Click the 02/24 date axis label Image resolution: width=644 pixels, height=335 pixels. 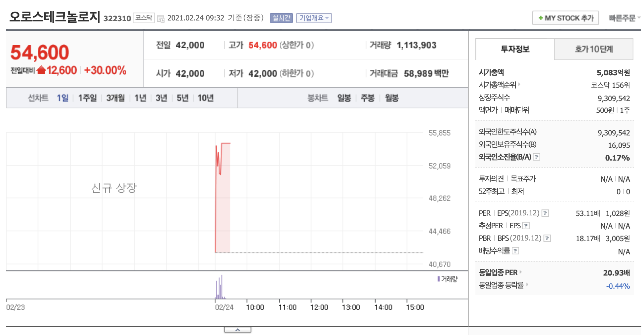224,307
